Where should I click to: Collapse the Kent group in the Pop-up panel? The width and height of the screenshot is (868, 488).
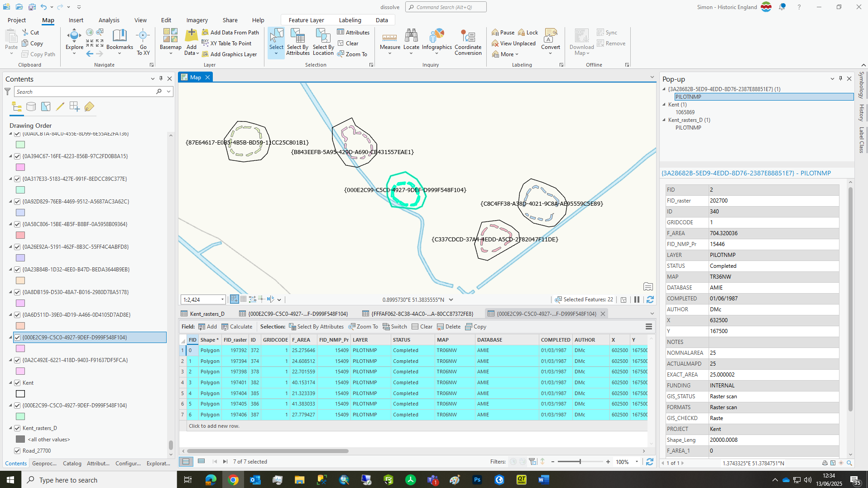(664, 105)
